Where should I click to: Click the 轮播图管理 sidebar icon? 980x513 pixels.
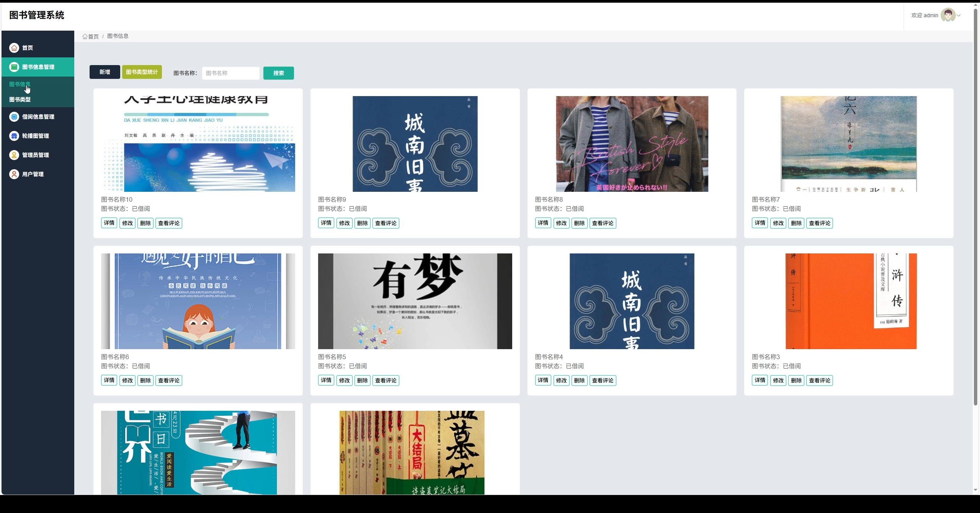[14, 136]
